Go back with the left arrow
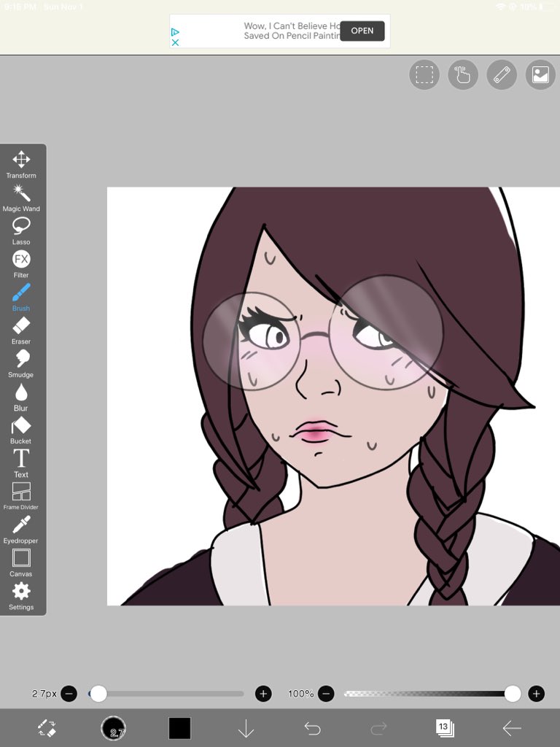This screenshot has height=747, width=560. point(511,728)
